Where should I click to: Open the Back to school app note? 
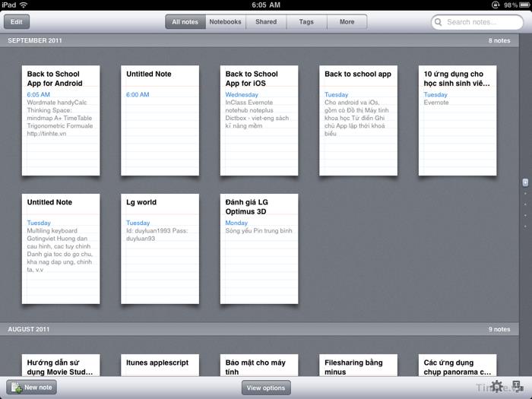[x=358, y=120]
